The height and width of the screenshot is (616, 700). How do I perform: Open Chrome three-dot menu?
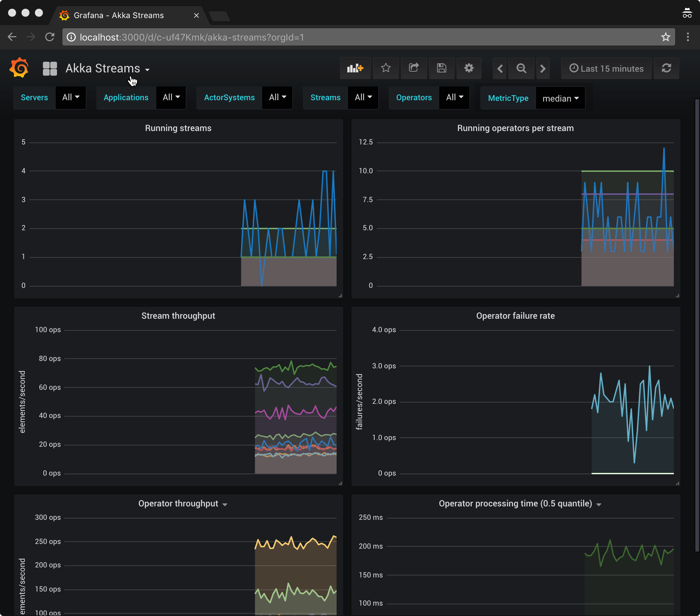coord(688,37)
